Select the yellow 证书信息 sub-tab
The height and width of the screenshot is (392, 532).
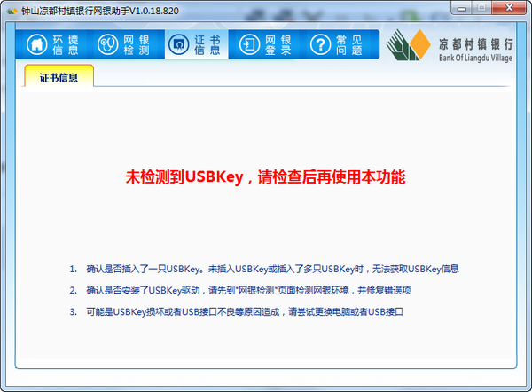pyautogui.click(x=59, y=78)
